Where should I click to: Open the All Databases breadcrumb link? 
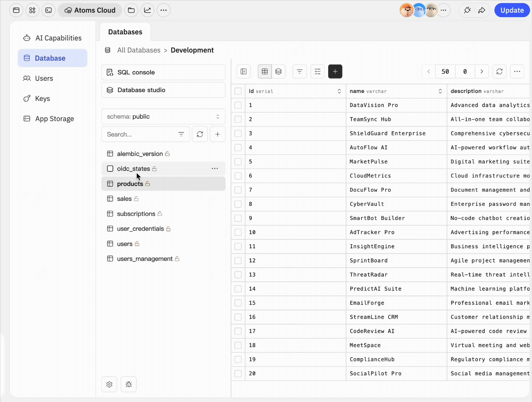coord(139,50)
